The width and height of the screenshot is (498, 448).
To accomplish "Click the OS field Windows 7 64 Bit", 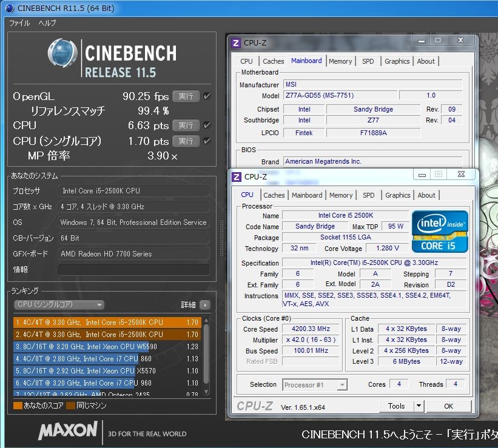I will [133, 222].
